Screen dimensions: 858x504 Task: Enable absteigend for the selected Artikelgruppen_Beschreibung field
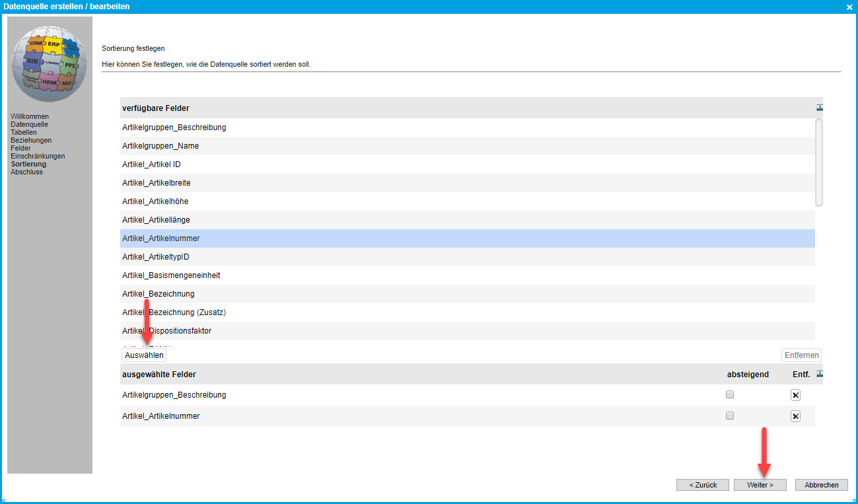click(x=730, y=394)
